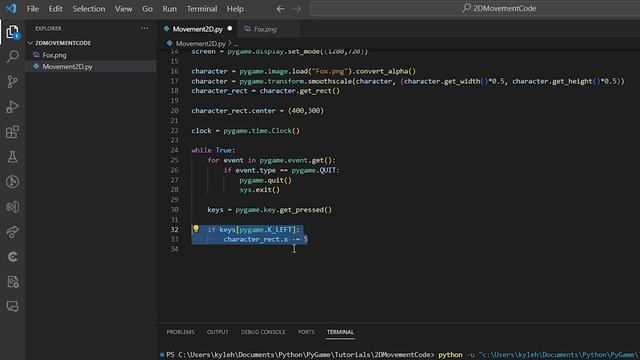Screen dimensions: 640x360
Task: Click the 'clock = pygame.time.Clock()' line
Action: click(245, 131)
